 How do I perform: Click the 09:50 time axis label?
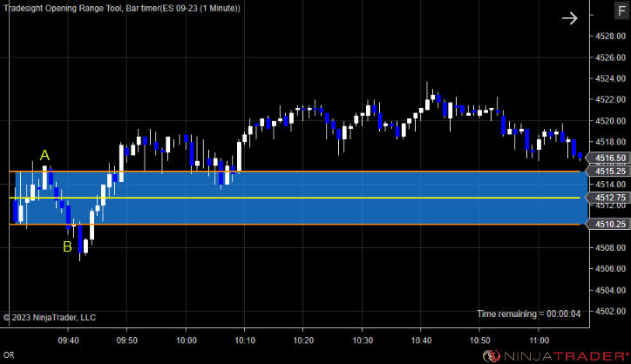click(x=126, y=340)
